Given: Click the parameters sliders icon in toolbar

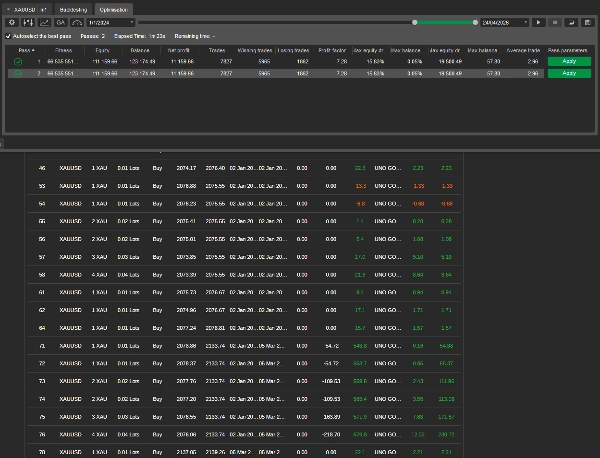Looking at the screenshot, I should 28,21.
